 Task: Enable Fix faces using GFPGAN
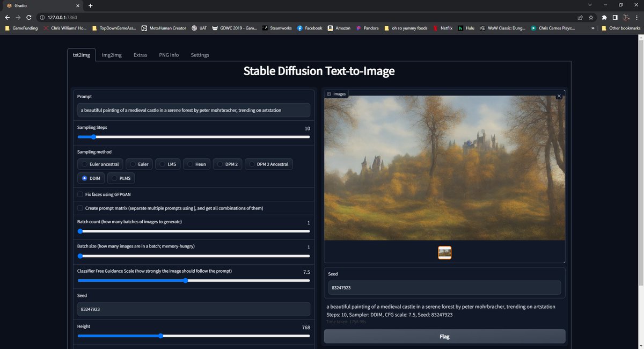[x=80, y=194]
